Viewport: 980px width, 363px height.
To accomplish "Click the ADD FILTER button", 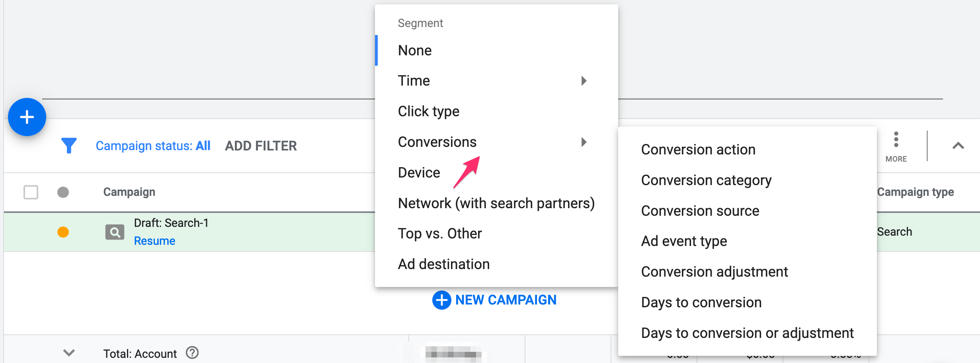I will [261, 146].
